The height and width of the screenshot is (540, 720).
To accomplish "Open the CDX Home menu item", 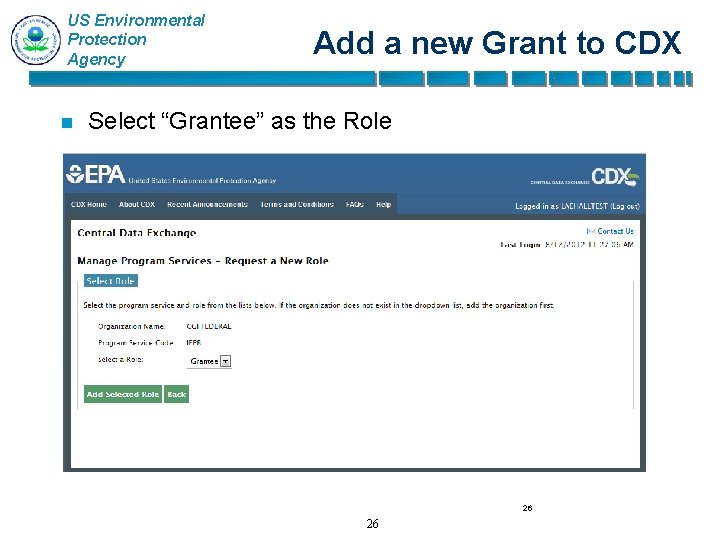I will point(89,204).
